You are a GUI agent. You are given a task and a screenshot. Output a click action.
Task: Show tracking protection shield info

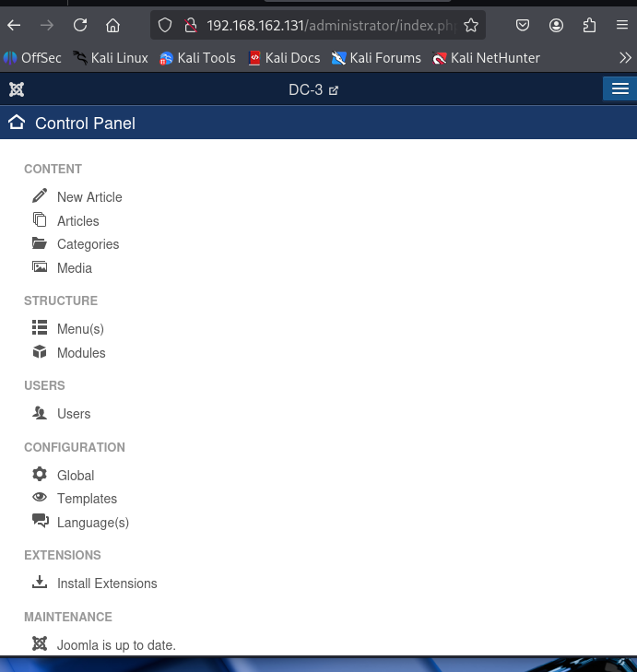165,25
